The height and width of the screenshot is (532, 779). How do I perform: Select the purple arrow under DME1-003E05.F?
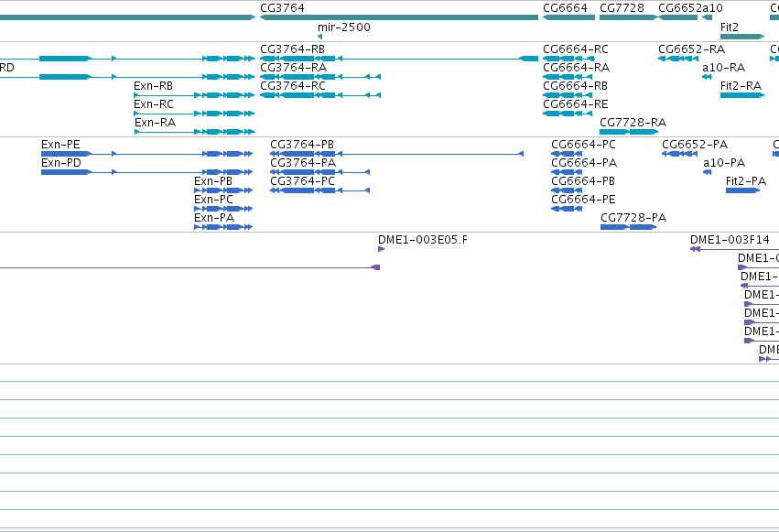click(x=381, y=249)
